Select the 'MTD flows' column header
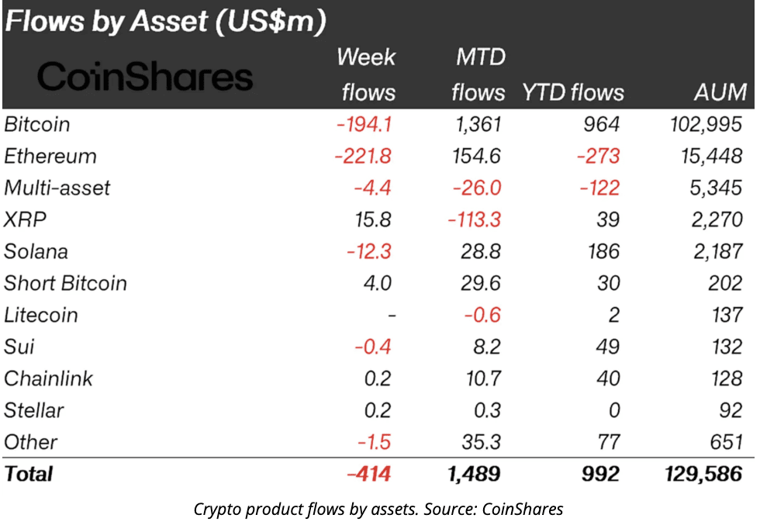This screenshot has width=760, height=532. [478, 74]
